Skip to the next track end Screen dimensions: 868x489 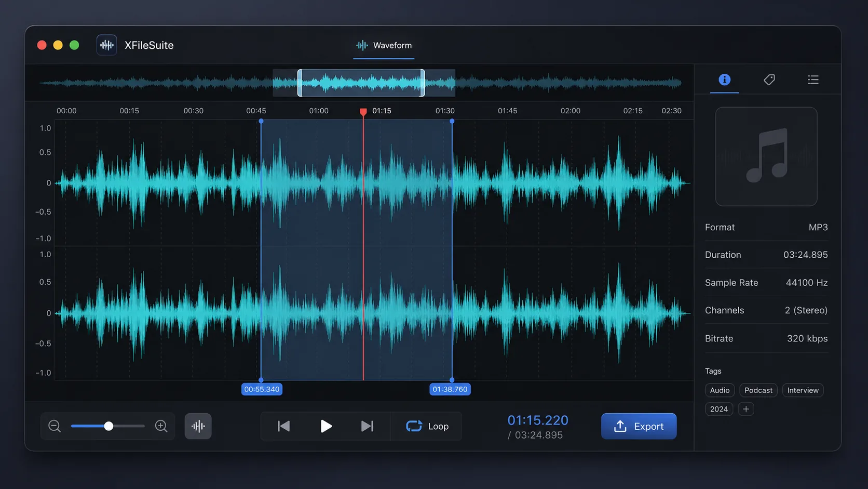click(x=367, y=426)
